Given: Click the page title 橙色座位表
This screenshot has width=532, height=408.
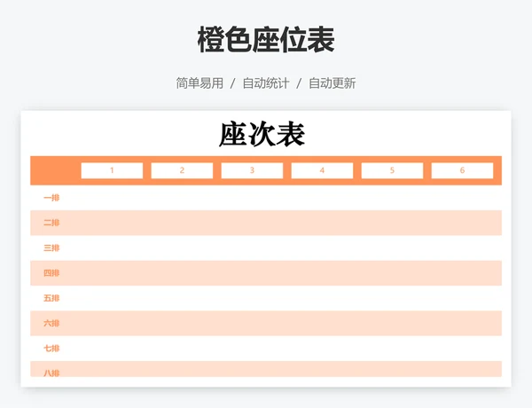Looking at the screenshot, I should tap(266, 40).
